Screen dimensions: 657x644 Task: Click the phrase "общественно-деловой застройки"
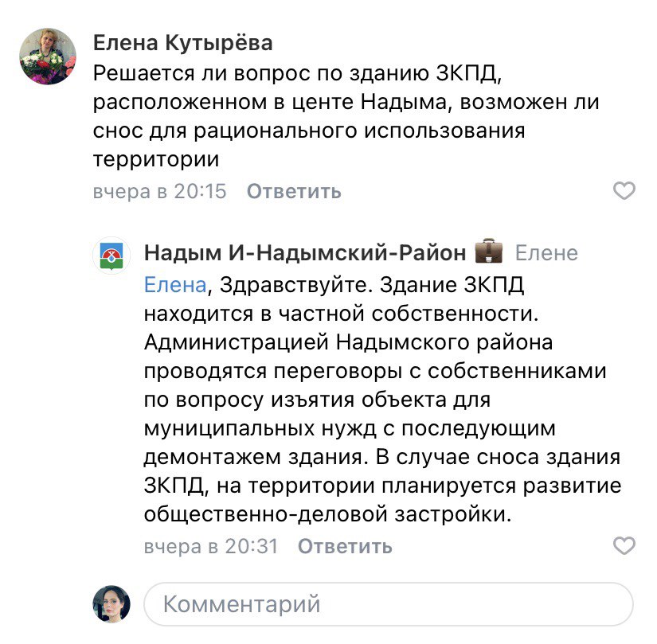click(327, 515)
